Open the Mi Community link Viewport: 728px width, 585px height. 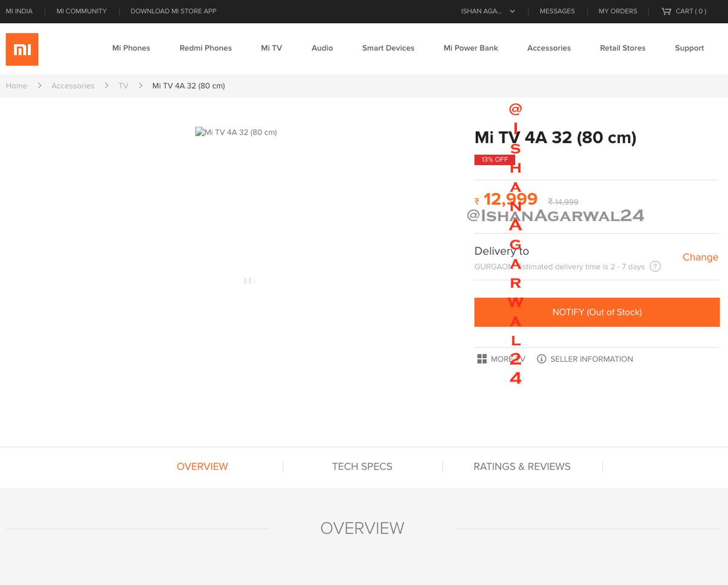click(81, 11)
